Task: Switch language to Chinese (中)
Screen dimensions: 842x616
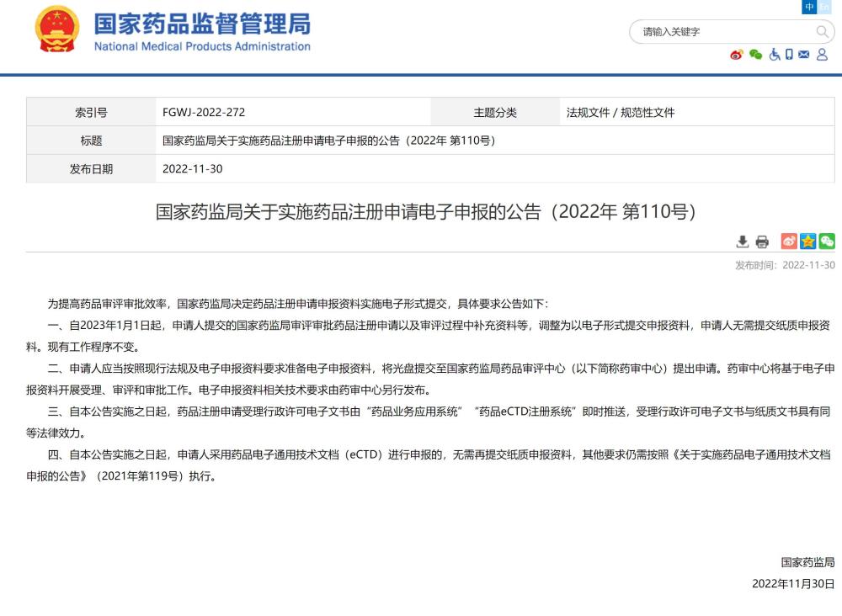Action: pos(810,7)
